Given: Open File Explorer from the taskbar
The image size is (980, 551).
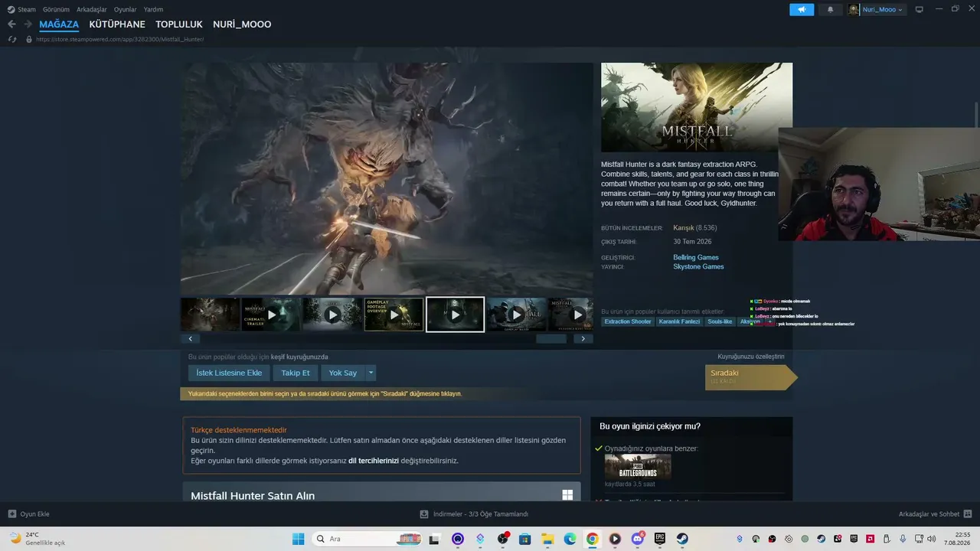Looking at the screenshot, I should [547, 539].
